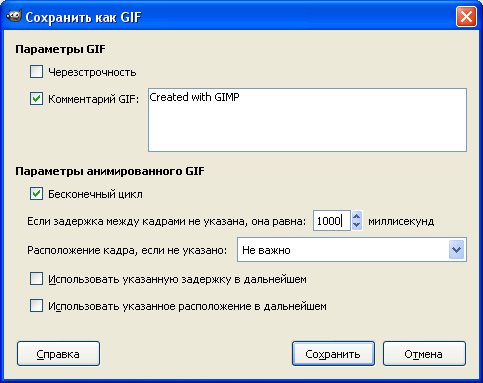Open help via the Справка button

pos(58,354)
